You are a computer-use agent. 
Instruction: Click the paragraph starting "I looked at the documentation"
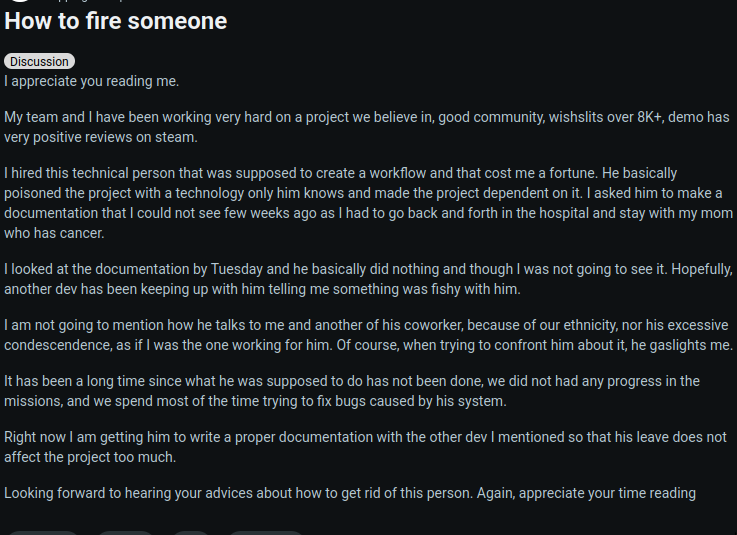tap(368, 279)
